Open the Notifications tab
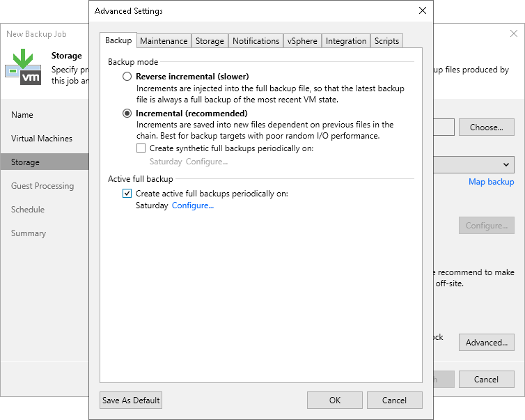Image resolution: width=525 pixels, height=420 pixels. (x=256, y=41)
